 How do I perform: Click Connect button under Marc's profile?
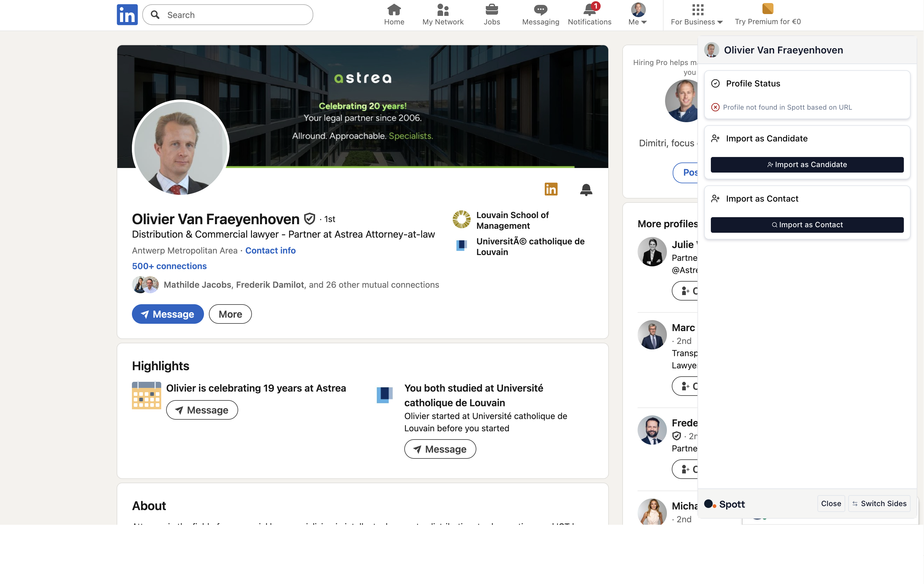coord(685,386)
